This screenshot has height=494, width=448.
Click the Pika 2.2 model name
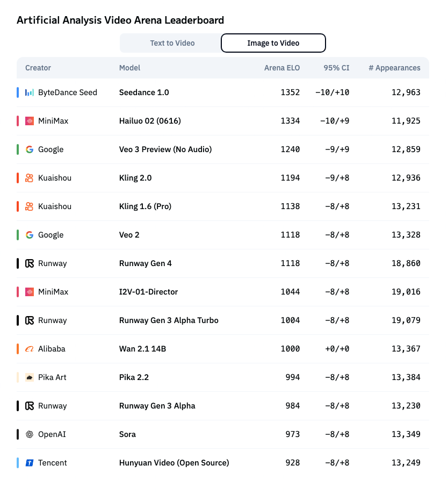pyautogui.click(x=134, y=377)
